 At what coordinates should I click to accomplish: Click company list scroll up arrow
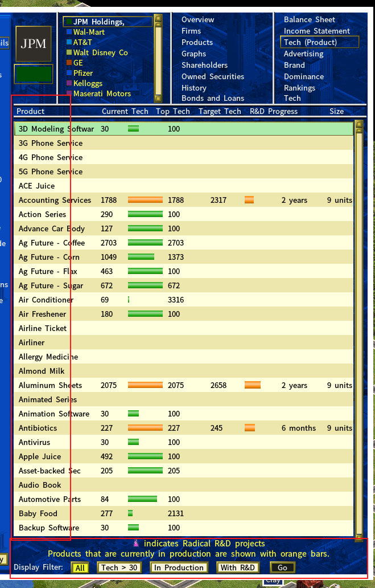click(x=158, y=18)
